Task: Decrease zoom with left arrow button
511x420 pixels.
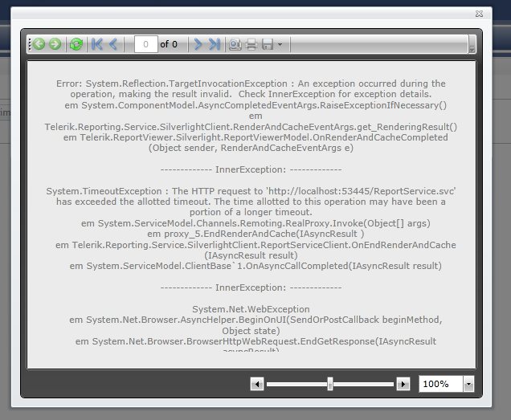Action: (x=257, y=384)
